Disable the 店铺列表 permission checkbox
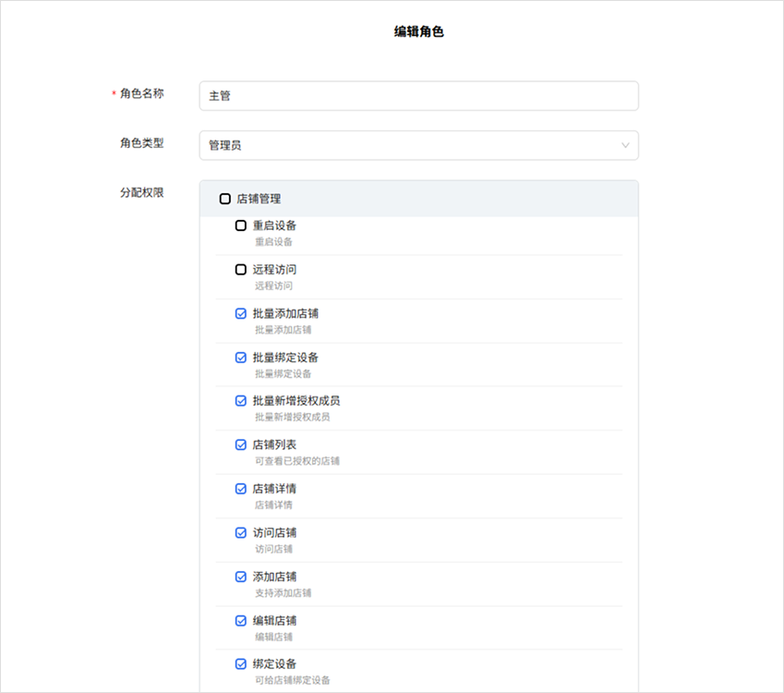 click(x=241, y=445)
